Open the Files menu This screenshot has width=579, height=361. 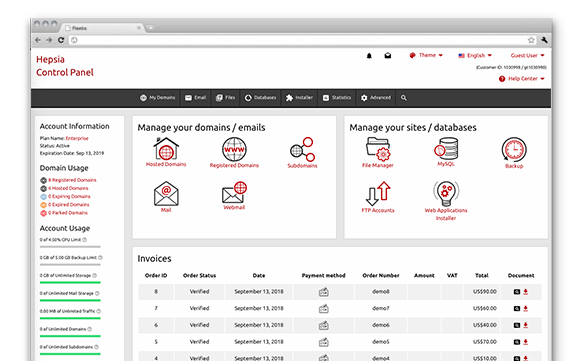225,98
